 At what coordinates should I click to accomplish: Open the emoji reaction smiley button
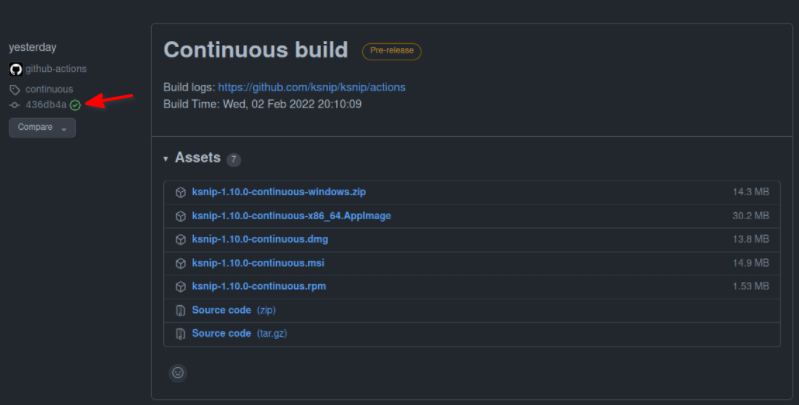tap(178, 373)
